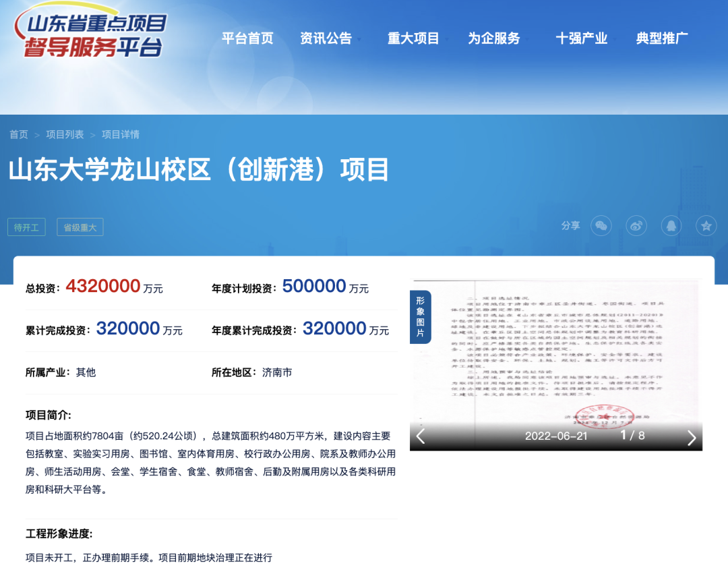The height and width of the screenshot is (578, 728).
Task: Click 累计完成投资 value 320000
Action: [x=128, y=328]
